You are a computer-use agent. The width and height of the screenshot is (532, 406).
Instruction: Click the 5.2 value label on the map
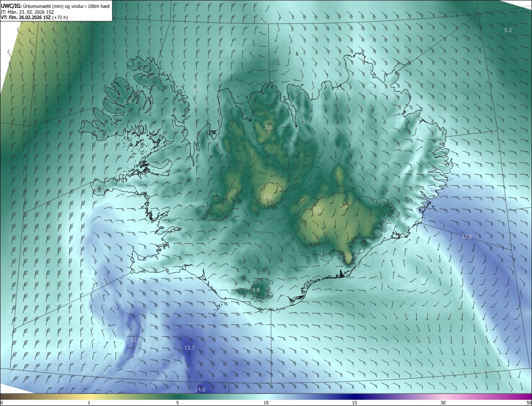[508, 30]
